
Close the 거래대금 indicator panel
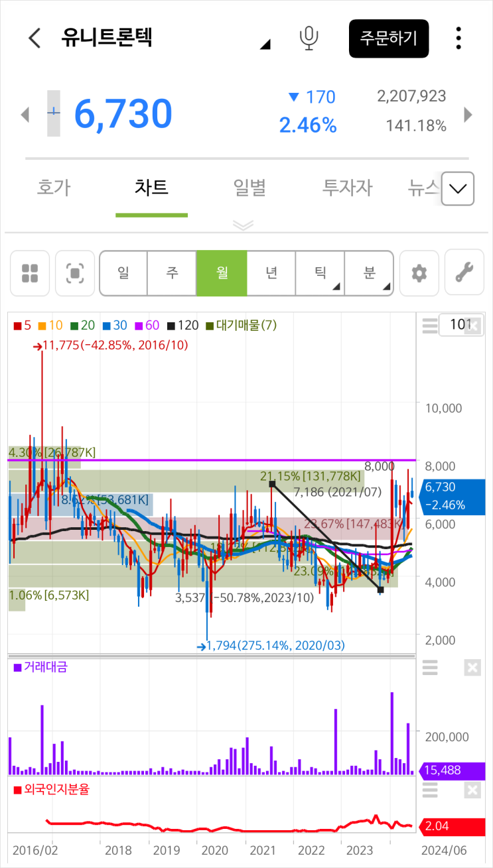pos(472,668)
